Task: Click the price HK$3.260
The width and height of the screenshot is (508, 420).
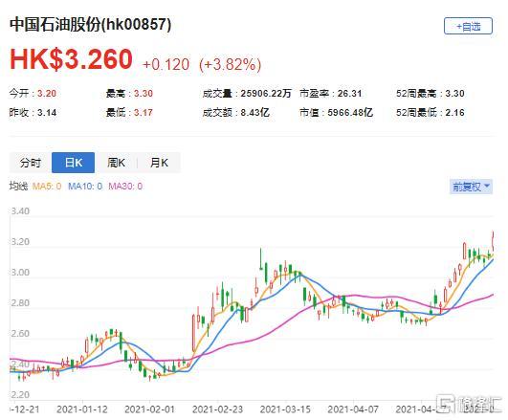Action: 71,59
